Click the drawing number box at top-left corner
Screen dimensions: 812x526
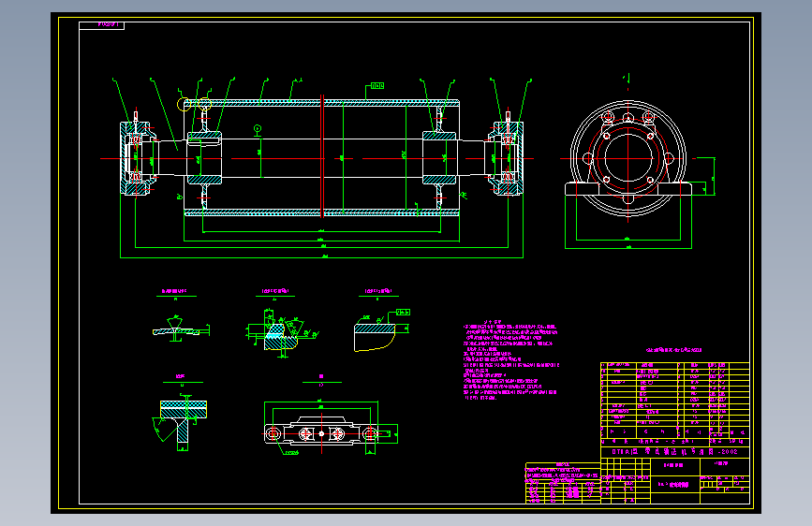click(101, 25)
